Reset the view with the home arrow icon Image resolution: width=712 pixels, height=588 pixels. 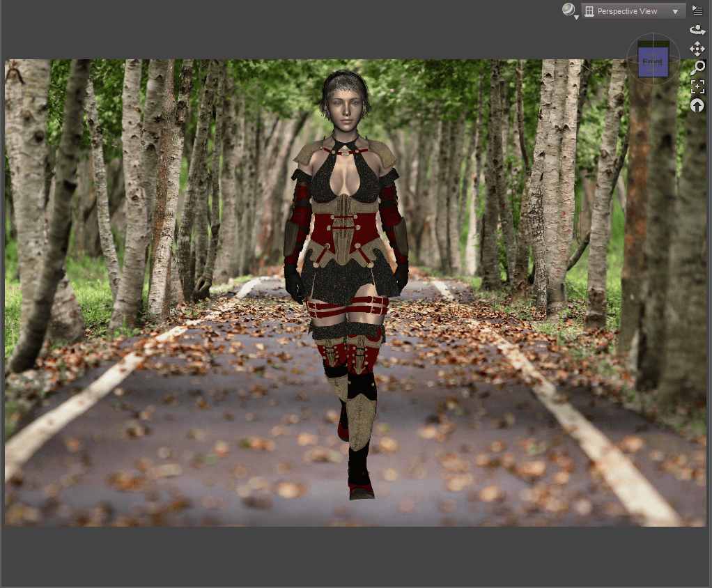coord(697,105)
